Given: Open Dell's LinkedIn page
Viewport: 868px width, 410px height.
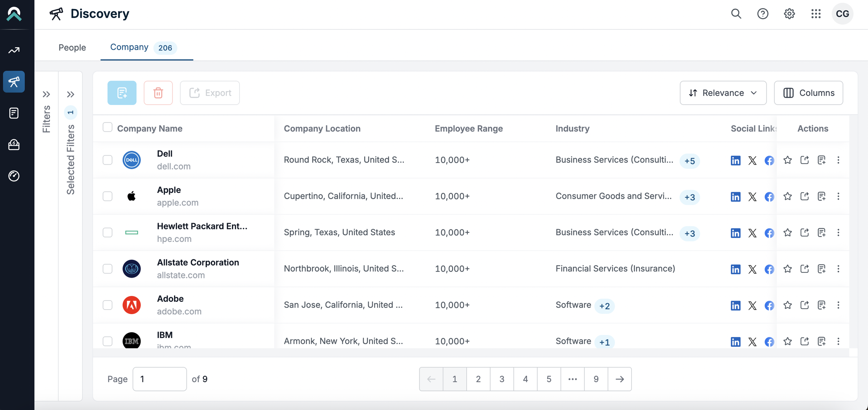Looking at the screenshot, I should (735, 160).
